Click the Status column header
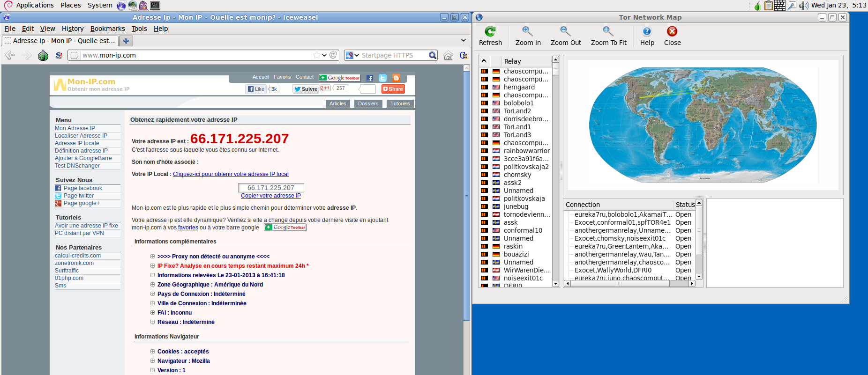868x375 pixels. point(685,205)
